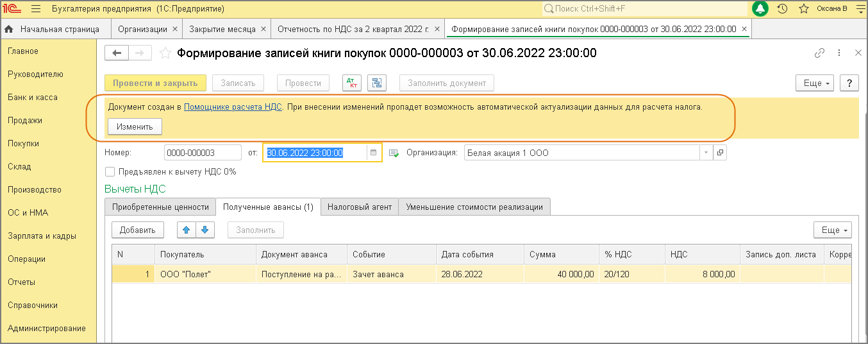The height and width of the screenshot is (344, 868).
Task: Open the document structure icon in toolbar
Action: 376,83
